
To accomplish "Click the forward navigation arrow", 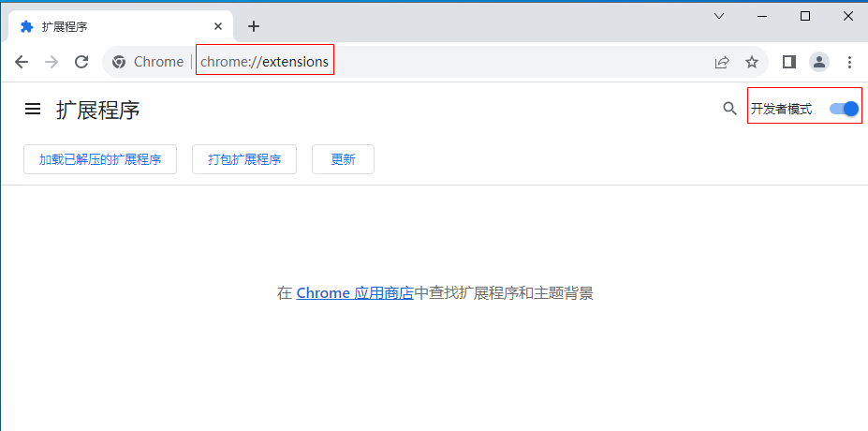I will (x=51, y=62).
